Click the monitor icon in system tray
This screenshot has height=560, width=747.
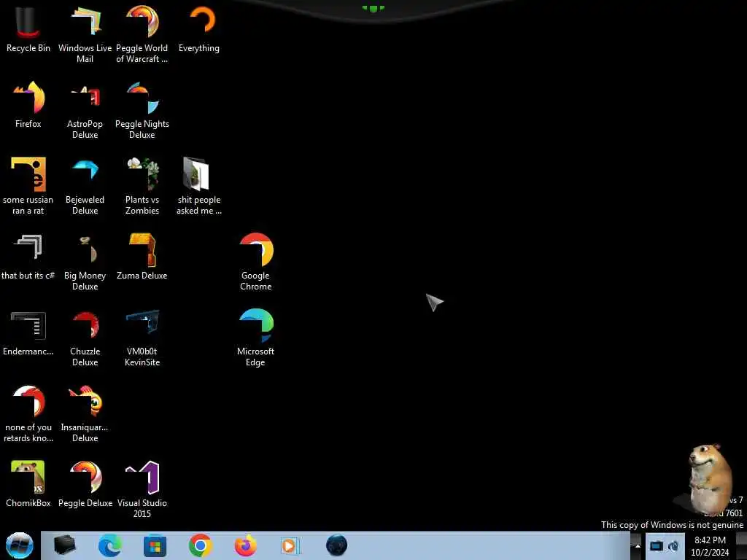point(657,545)
